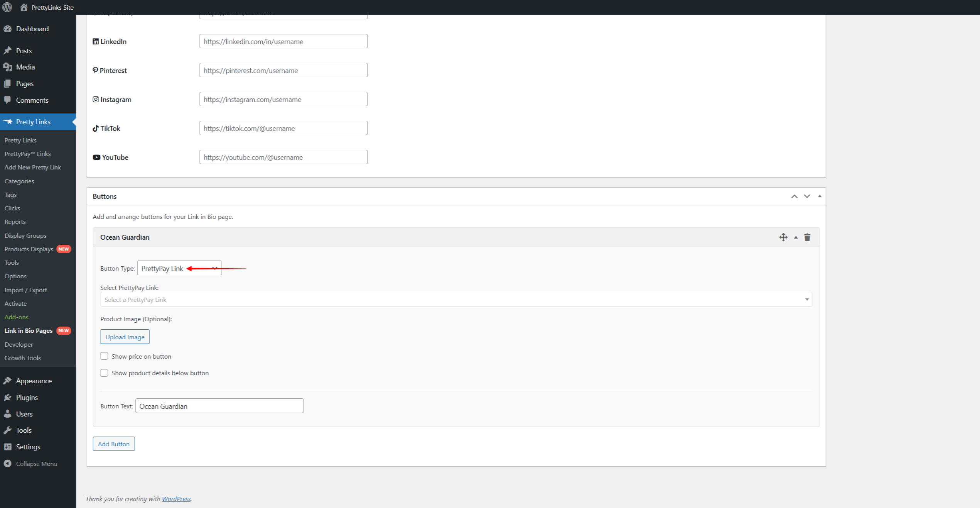The height and width of the screenshot is (508, 980).
Task: Tick Show product details below button
Action: [x=104, y=373]
